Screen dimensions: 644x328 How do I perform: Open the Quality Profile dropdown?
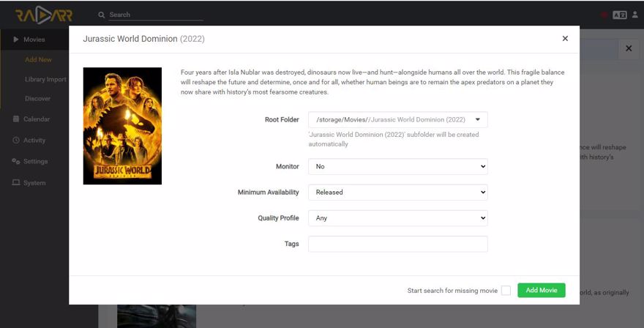397,218
